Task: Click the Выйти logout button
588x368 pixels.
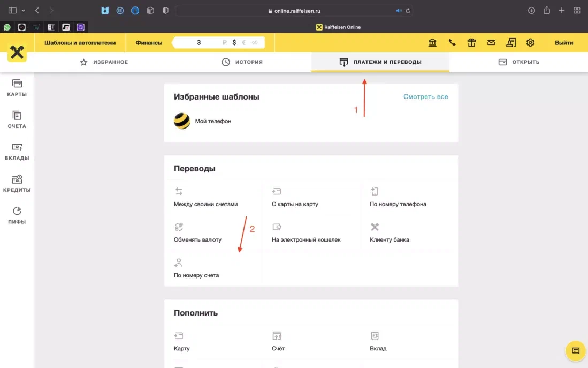Action: coord(563,43)
